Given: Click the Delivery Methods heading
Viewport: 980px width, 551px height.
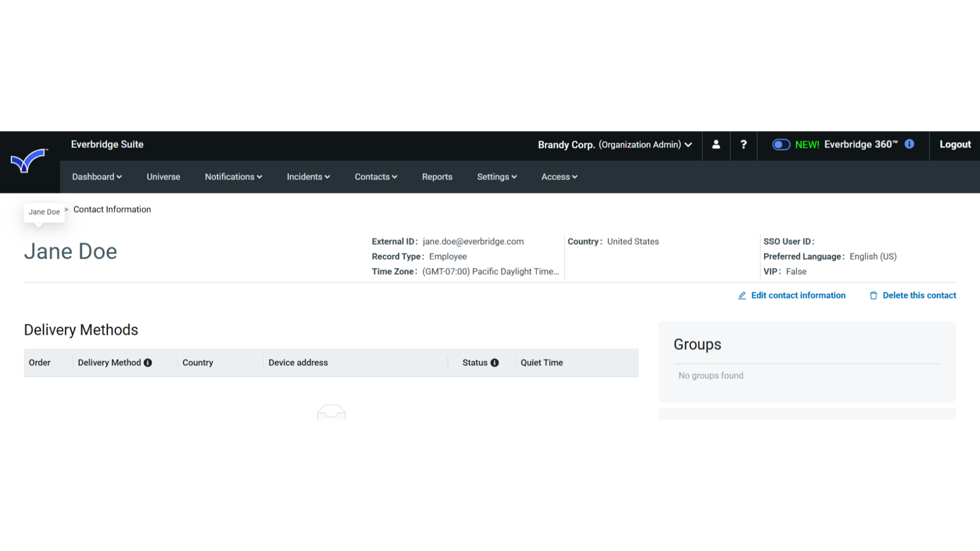Looking at the screenshot, I should (x=81, y=330).
